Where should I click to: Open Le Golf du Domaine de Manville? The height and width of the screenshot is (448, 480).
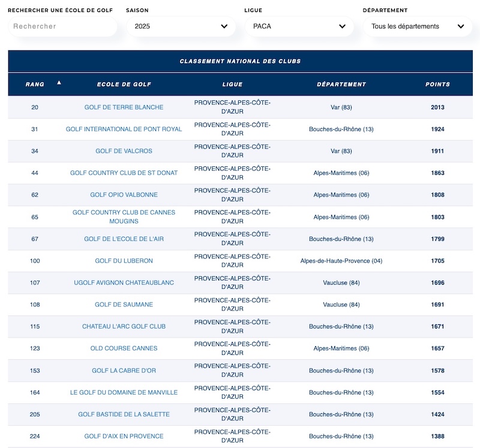[124, 392]
